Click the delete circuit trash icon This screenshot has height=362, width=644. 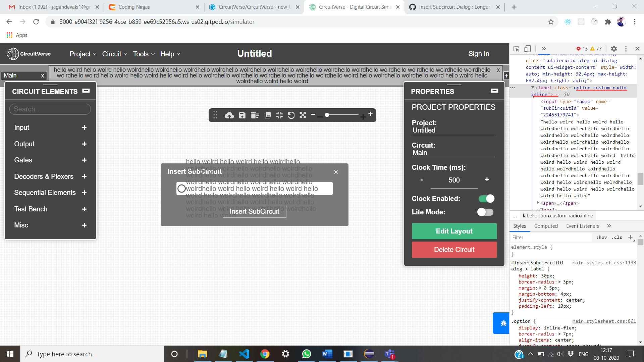click(x=255, y=115)
